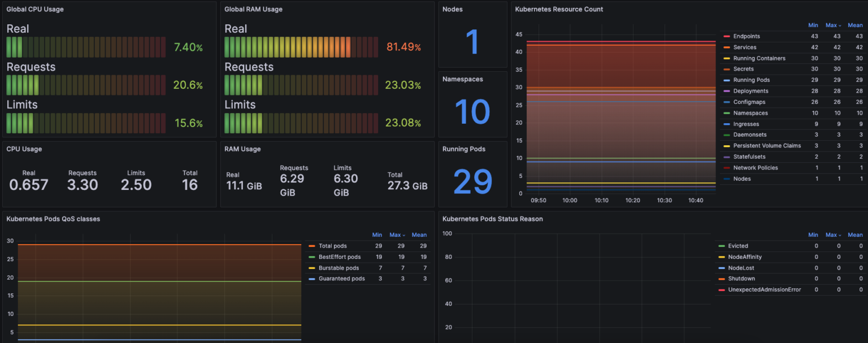868x343 pixels.
Task: Click the 2.50 CPU limits stat
Action: click(136, 185)
